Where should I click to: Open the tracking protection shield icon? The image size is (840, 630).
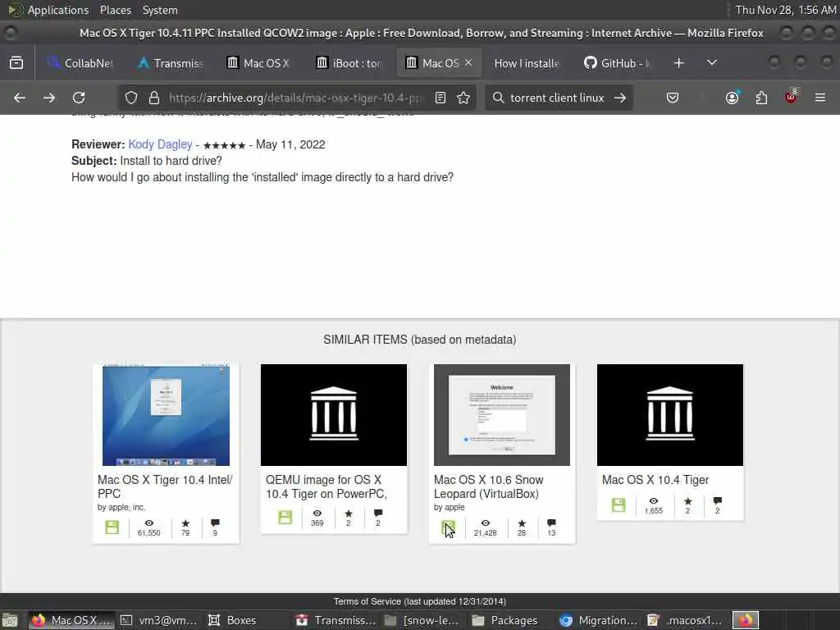[131, 98]
